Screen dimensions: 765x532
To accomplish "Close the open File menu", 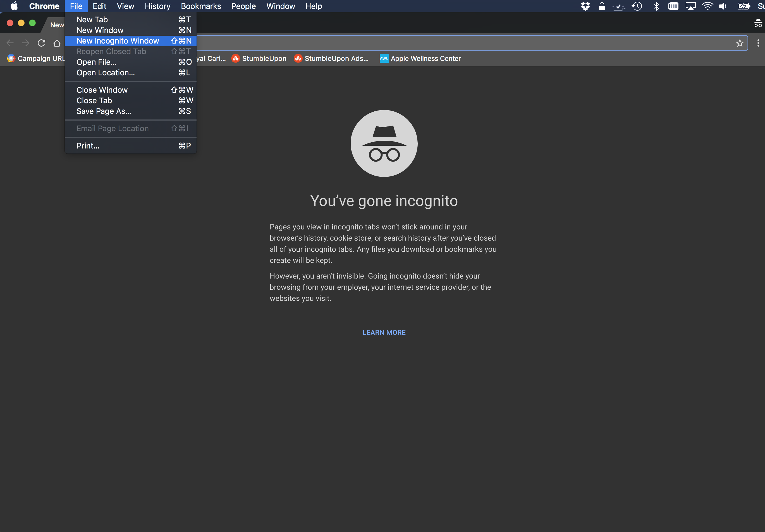I will (x=76, y=6).
